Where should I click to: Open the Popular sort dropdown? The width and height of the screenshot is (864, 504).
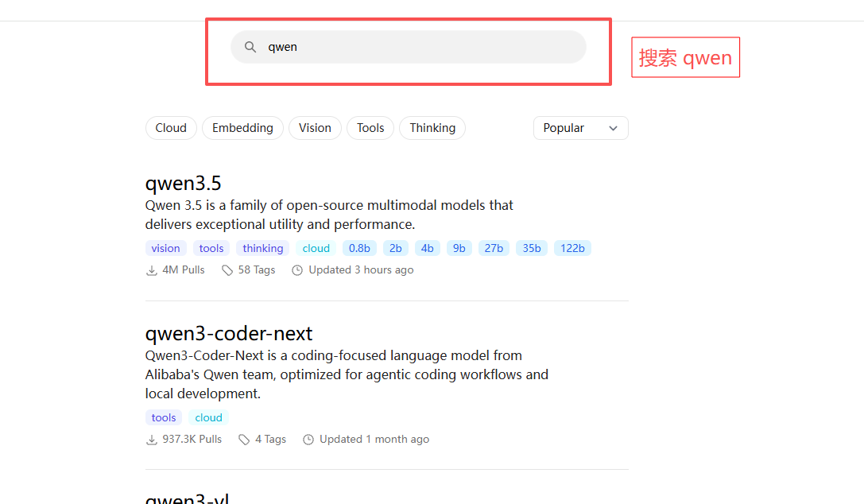(x=581, y=128)
